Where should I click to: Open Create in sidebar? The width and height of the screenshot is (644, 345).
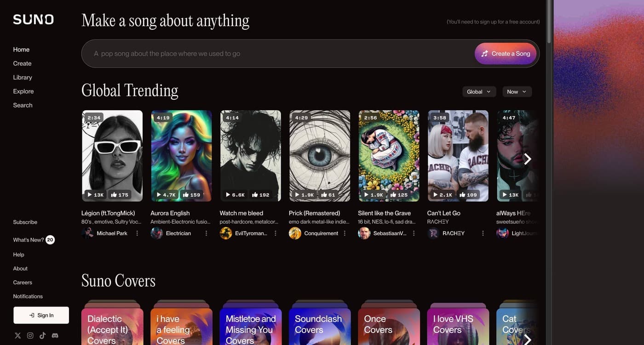coord(22,63)
